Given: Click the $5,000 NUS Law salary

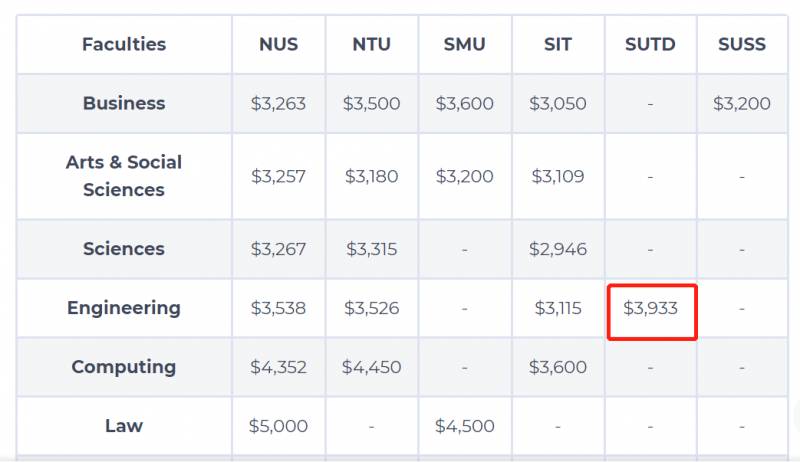Looking at the screenshot, I should click(278, 426).
